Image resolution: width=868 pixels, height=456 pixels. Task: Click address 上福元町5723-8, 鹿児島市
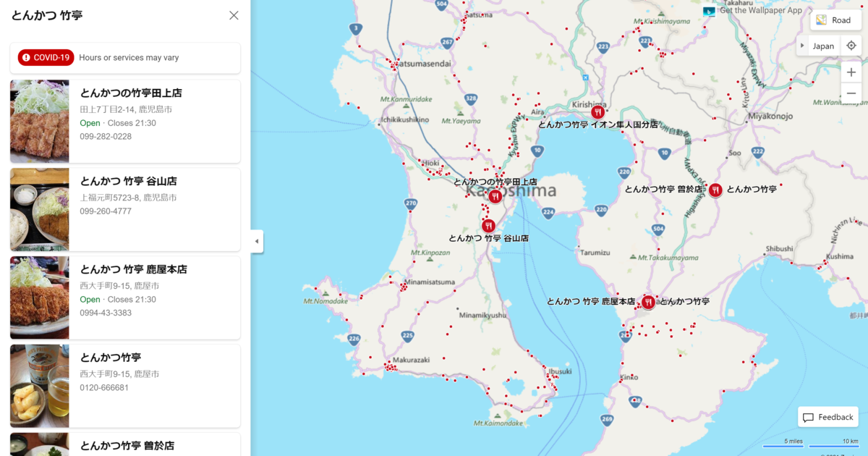coord(128,198)
